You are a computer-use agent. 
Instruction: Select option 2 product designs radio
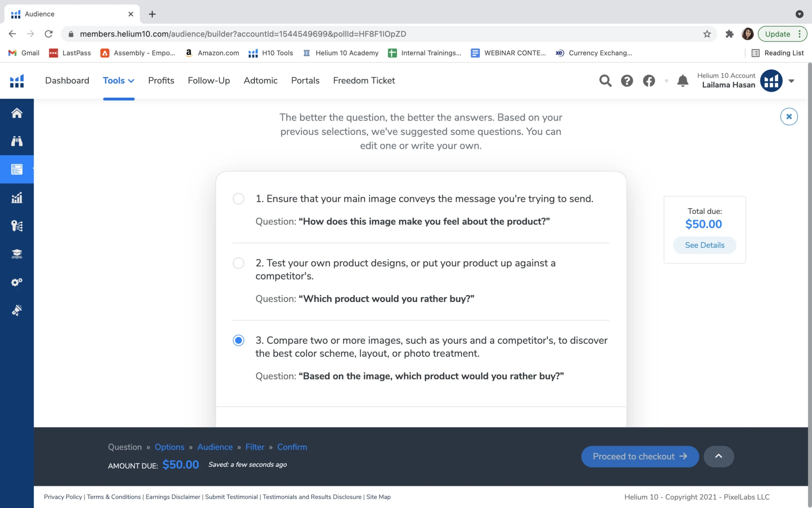coord(239,263)
